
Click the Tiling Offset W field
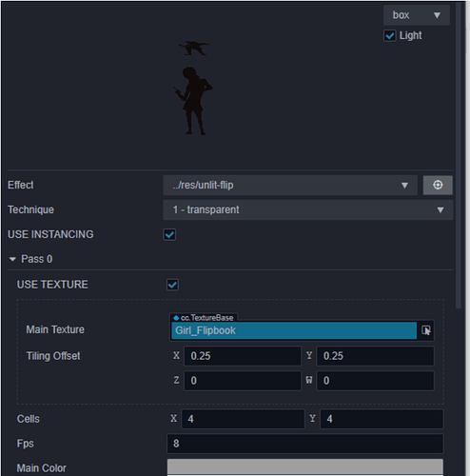375,381
